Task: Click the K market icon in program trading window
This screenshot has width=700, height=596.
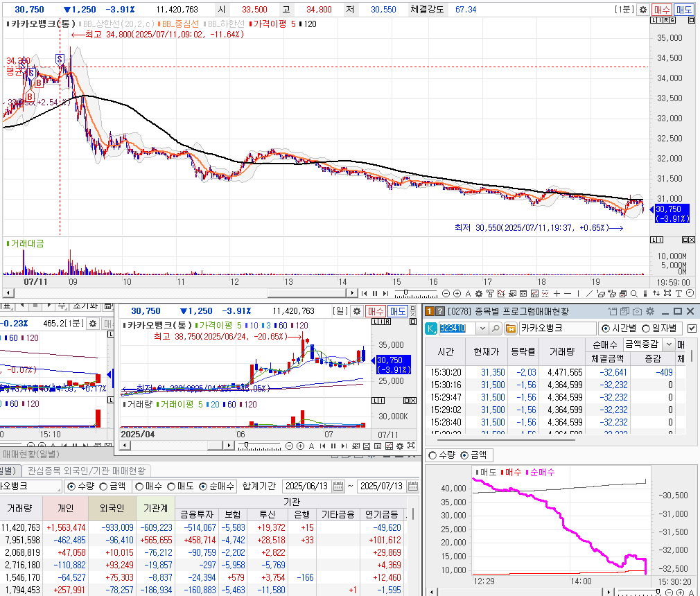Action: pyautogui.click(x=431, y=328)
